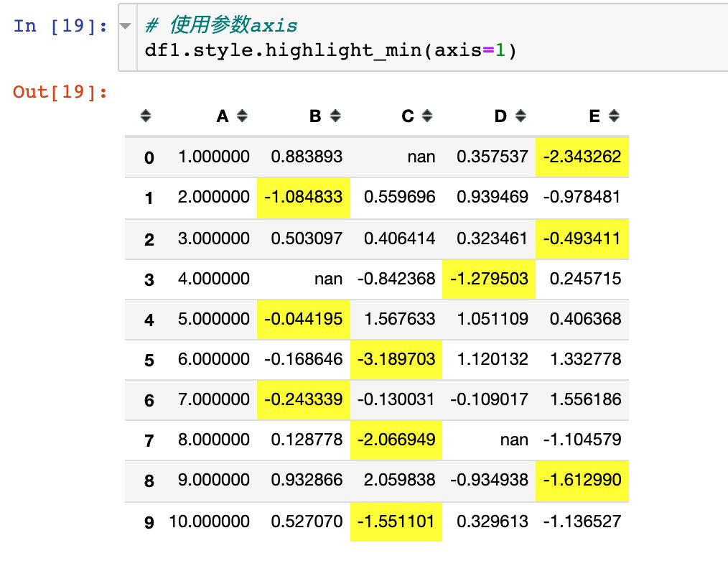Viewport: 728px width, 566px height.
Task: Click cell 1.000000 in row 0
Action: (x=214, y=157)
